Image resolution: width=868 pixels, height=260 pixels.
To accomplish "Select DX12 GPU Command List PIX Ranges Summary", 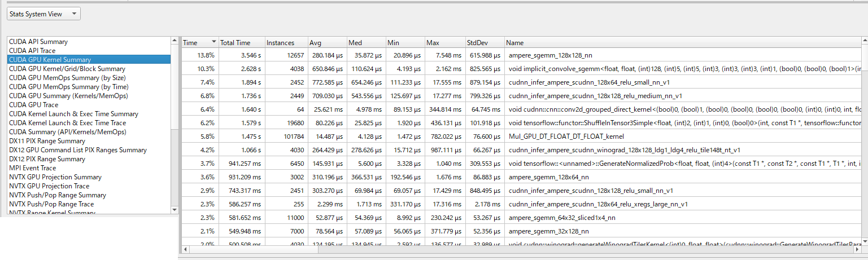I will pyautogui.click(x=78, y=150).
